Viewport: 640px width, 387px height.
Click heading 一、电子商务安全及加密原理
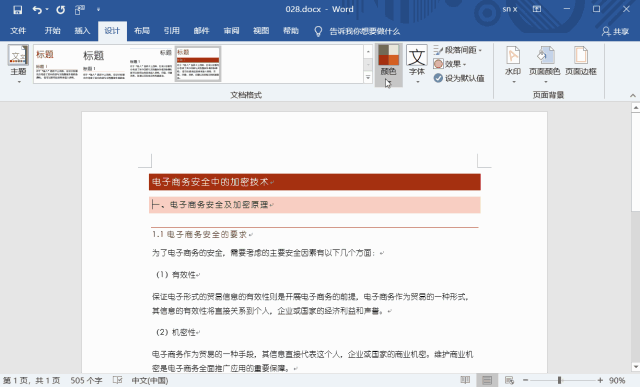click(x=211, y=205)
